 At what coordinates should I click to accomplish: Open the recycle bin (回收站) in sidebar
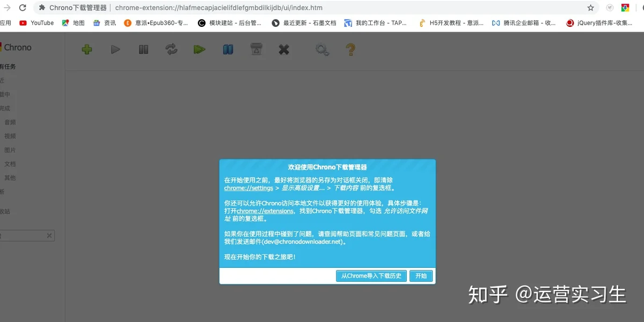[x=5, y=211]
